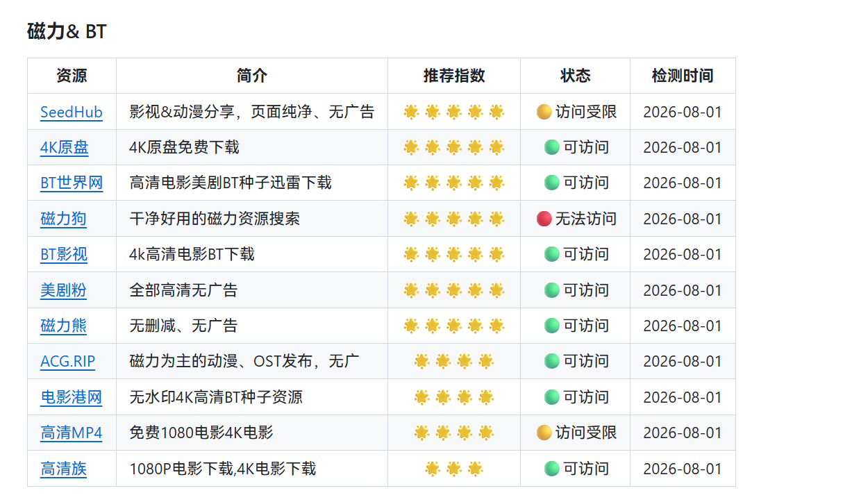Image resolution: width=868 pixels, height=502 pixels.
Task: Open the 磁力狗 link
Action: 63,219
